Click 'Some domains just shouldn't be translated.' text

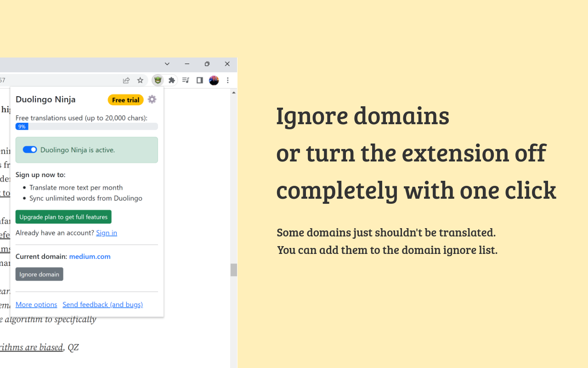tap(386, 232)
